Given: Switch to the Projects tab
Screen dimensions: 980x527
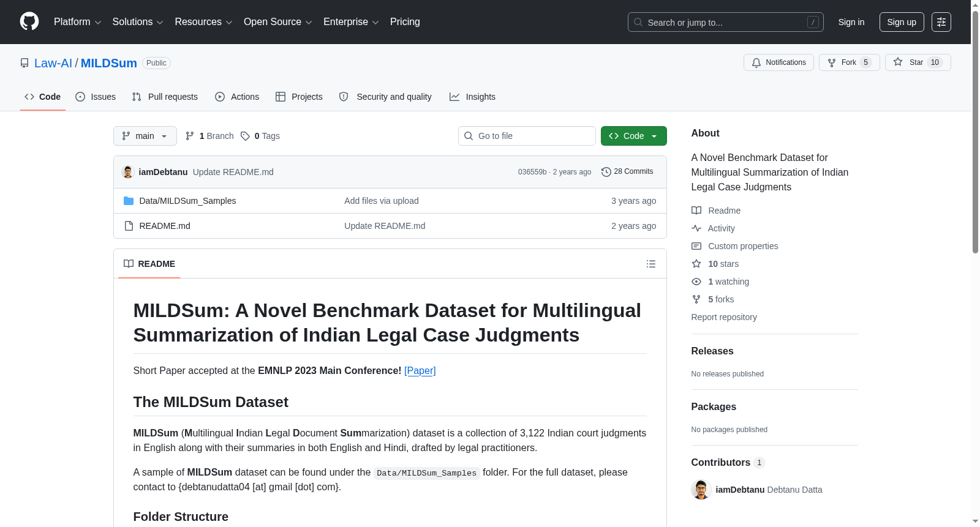Looking at the screenshot, I should click(299, 97).
